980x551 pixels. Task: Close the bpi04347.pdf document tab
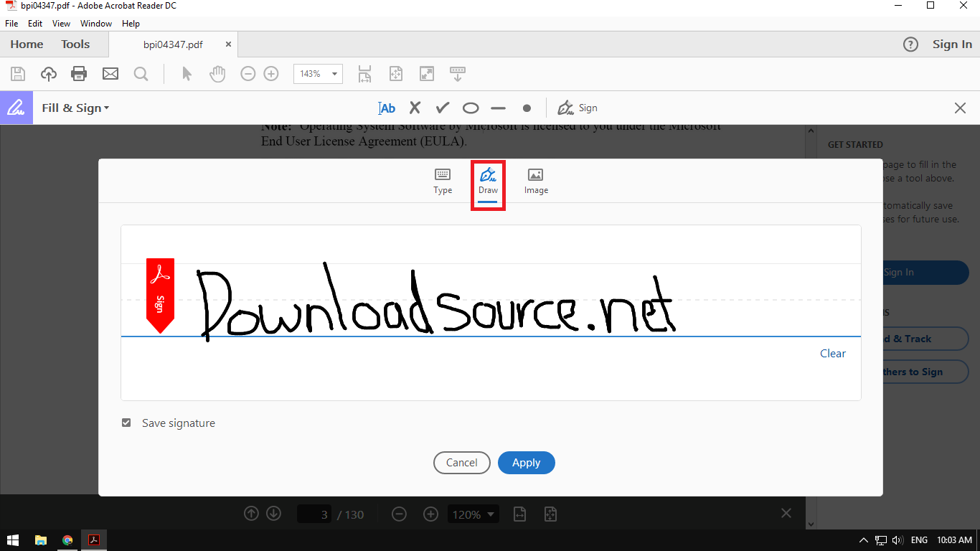pyautogui.click(x=228, y=44)
